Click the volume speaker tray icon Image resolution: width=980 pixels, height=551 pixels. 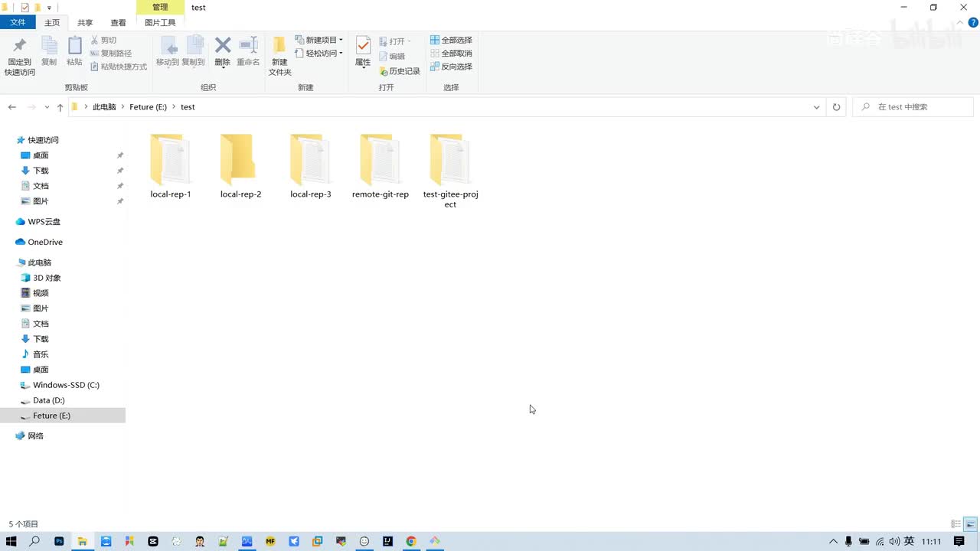point(894,541)
